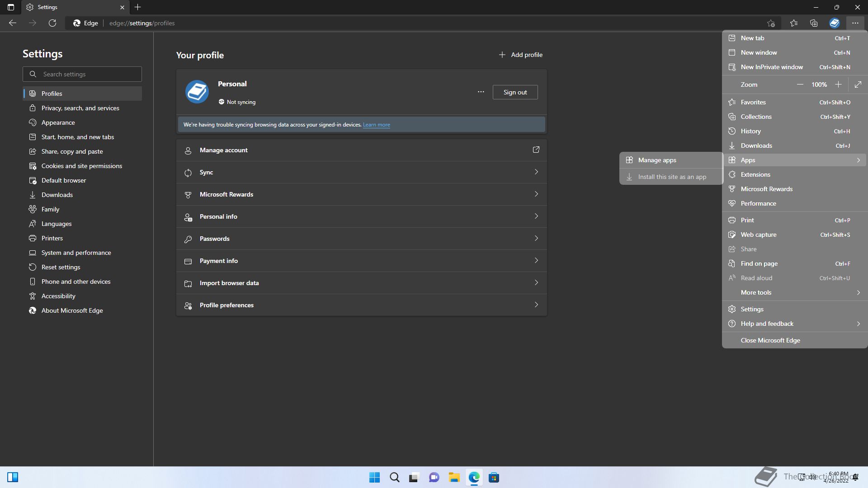Open the Passwords section
Screen dimensions: 868x488
(x=362, y=239)
